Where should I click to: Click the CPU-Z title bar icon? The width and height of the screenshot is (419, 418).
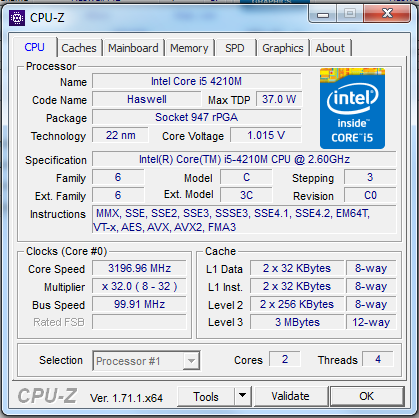click(17, 18)
